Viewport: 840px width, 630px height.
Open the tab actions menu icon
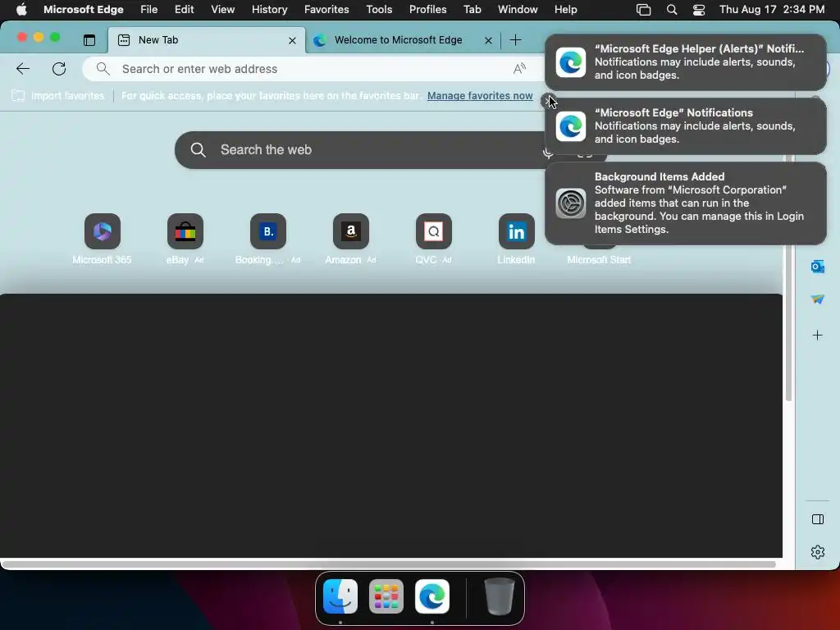[x=89, y=40]
